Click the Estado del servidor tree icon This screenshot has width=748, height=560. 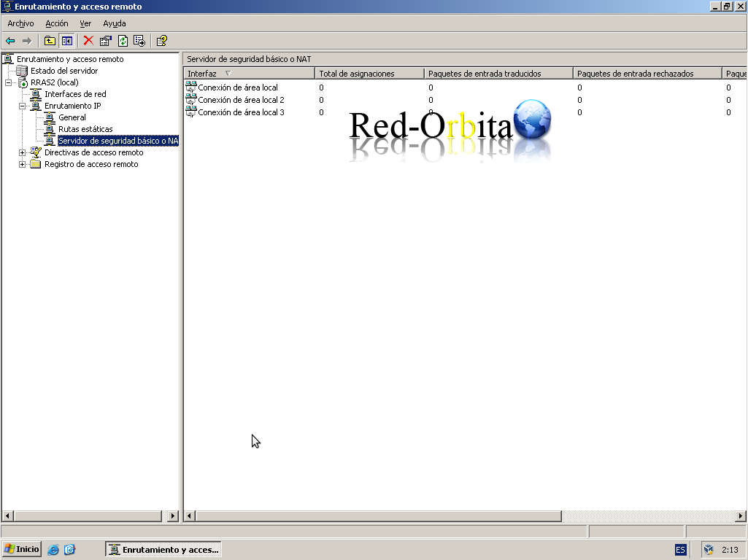22,71
